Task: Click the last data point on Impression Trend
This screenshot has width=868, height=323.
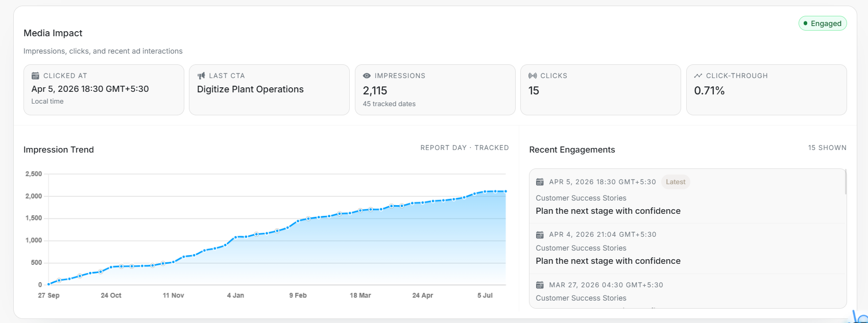Action: (505, 191)
